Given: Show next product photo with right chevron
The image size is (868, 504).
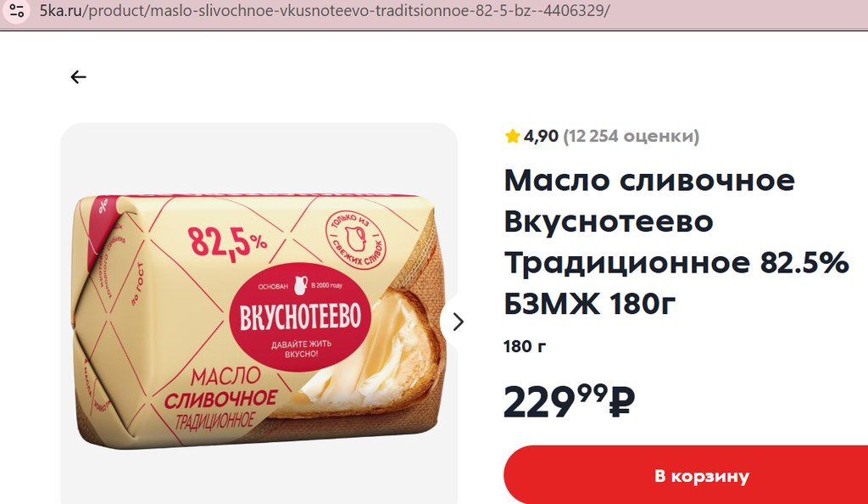Looking at the screenshot, I should pyautogui.click(x=458, y=322).
